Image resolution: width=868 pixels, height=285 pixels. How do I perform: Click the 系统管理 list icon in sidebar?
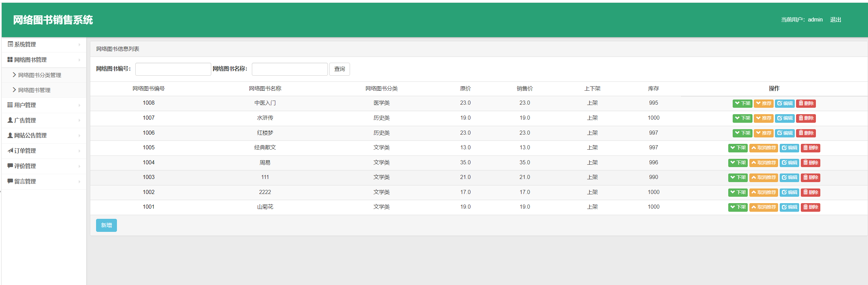(10, 44)
